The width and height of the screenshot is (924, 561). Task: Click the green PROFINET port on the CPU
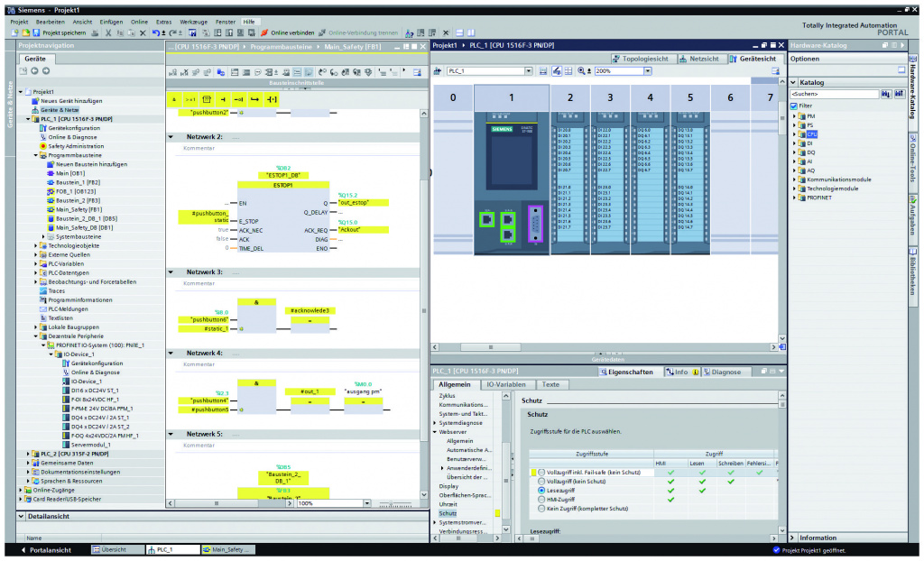(486, 220)
